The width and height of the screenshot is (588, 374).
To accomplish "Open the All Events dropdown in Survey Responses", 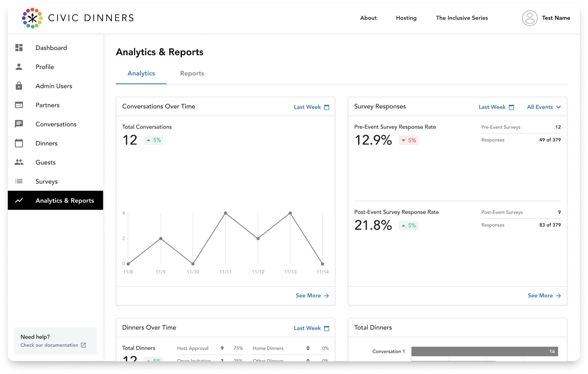I will point(544,107).
